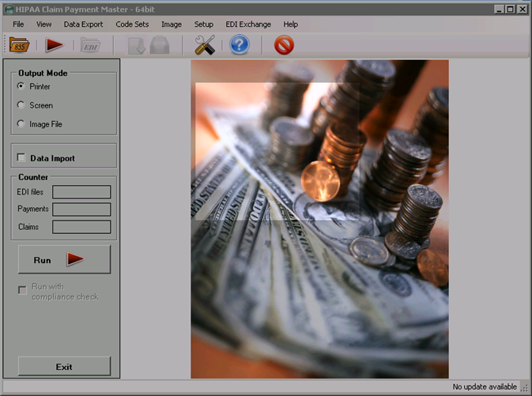
Task: Click the disabled download arrow toolbar icon
Action: (x=136, y=45)
